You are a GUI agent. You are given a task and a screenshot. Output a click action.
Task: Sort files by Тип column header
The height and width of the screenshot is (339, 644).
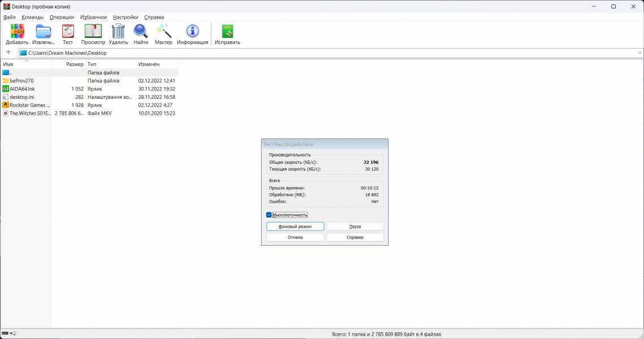(111, 64)
